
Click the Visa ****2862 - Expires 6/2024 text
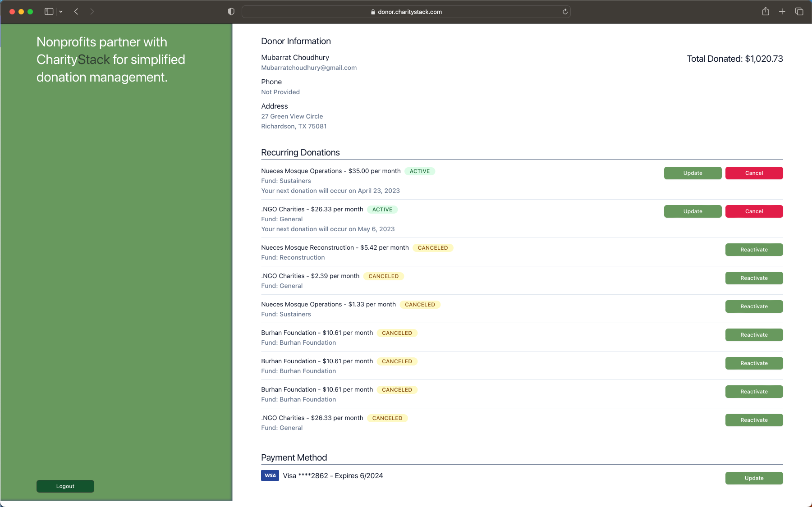pos(333,476)
